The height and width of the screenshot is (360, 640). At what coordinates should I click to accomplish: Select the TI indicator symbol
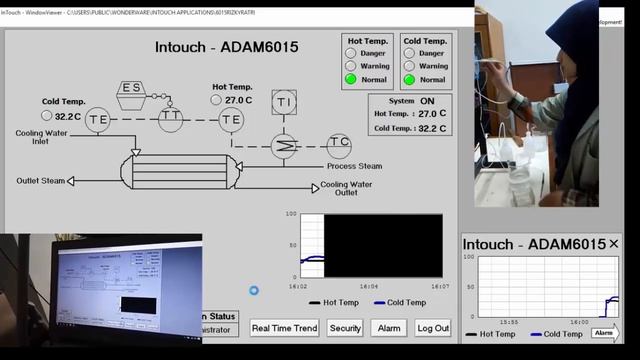click(x=284, y=102)
